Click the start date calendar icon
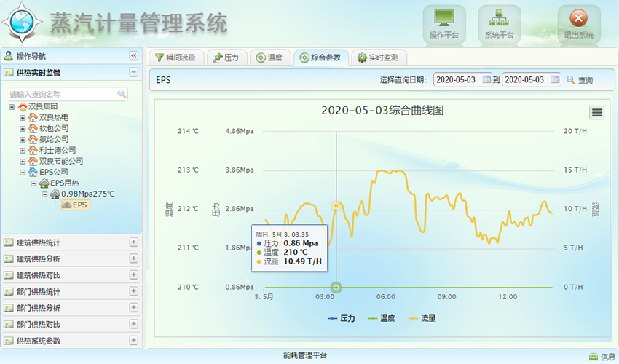Screen dimensions: 619x364 pyautogui.click(x=486, y=79)
